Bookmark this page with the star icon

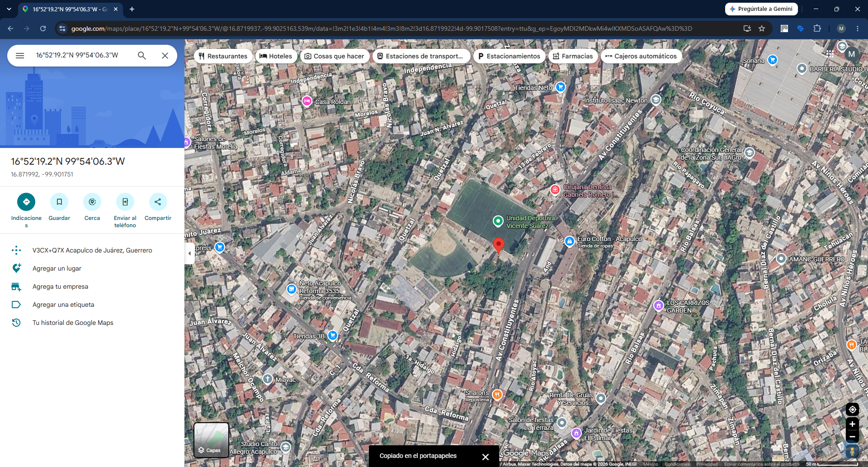tap(762, 29)
